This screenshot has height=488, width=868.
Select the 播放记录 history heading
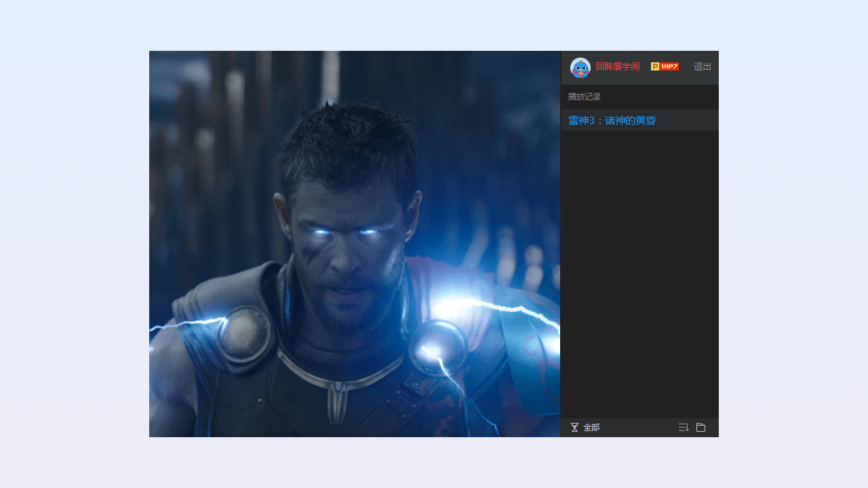pyautogui.click(x=584, y=97)
